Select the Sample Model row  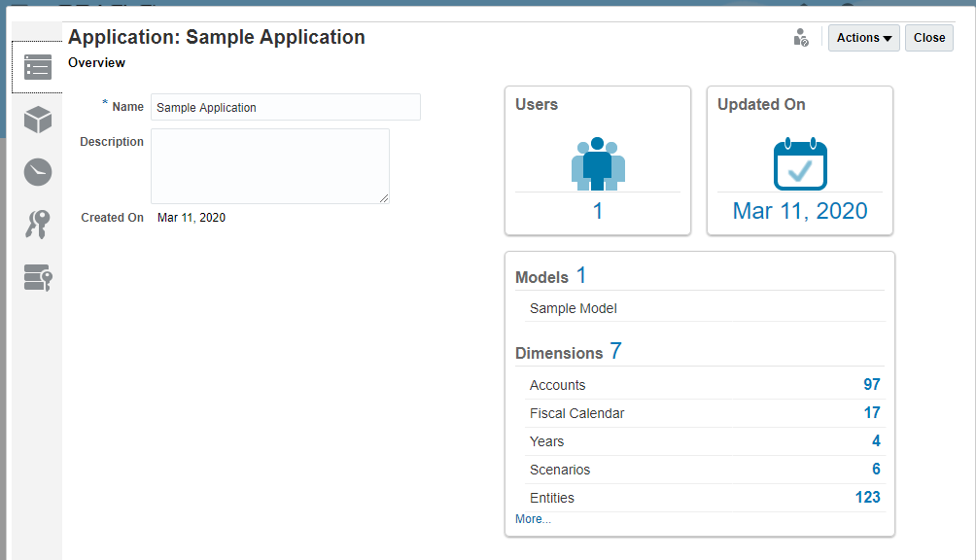[x=705, y=308]
